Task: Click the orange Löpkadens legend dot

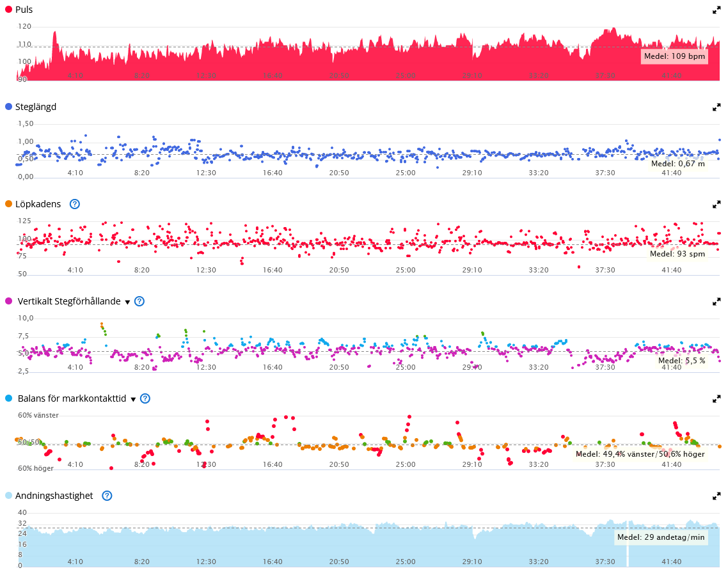Action: point(8,204)
